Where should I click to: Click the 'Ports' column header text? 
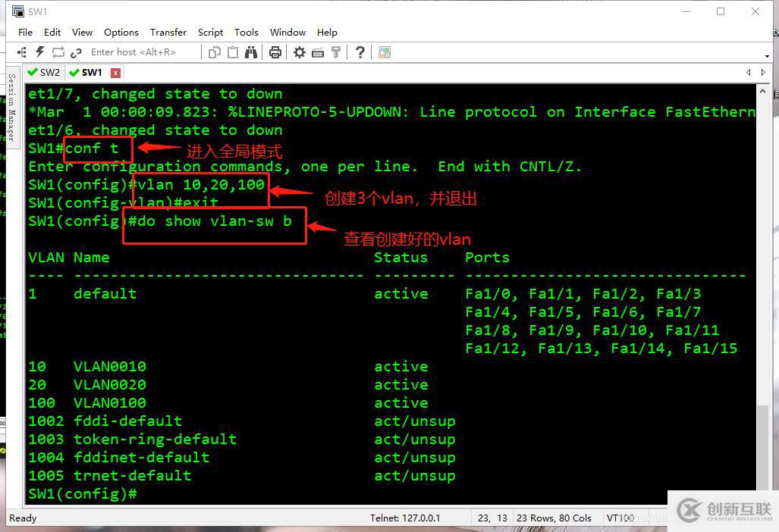(x=487, y=258)
